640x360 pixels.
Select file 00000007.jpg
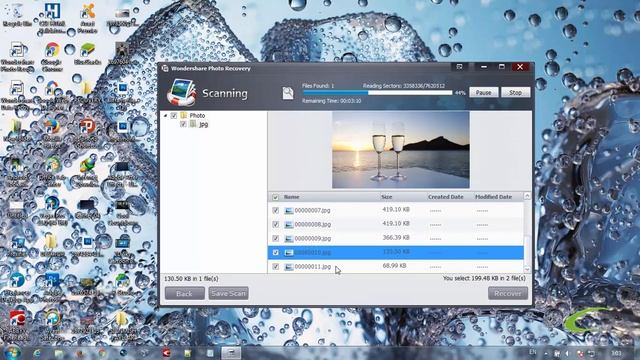tap(312, 211)
